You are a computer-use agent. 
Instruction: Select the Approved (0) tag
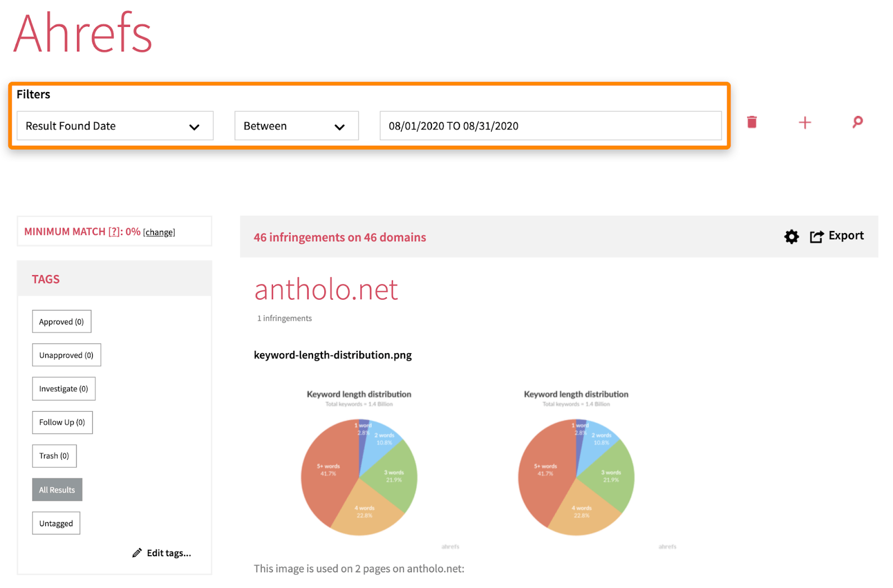pos(61,322)
